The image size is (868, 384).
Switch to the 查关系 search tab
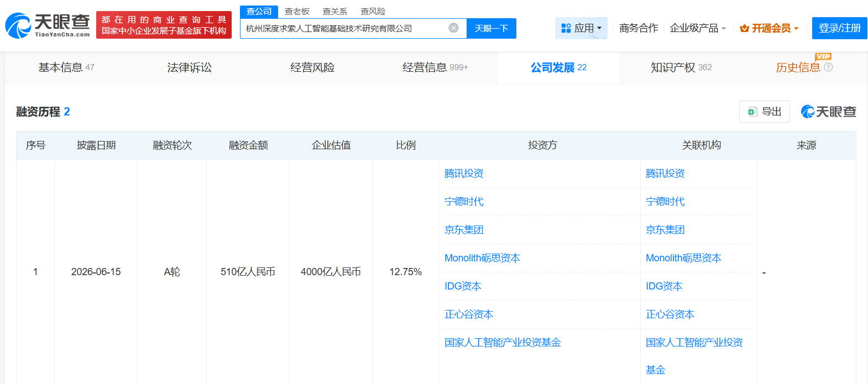click(x=335, y=11)
